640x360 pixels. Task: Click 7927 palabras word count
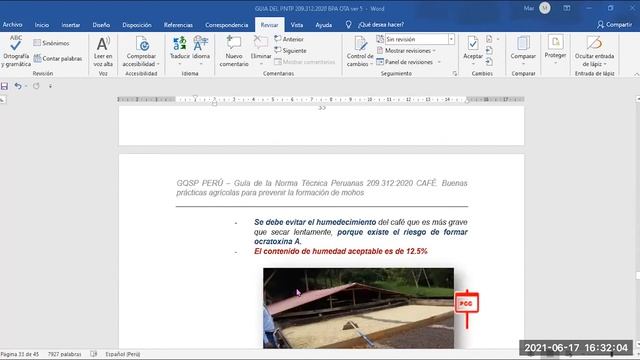pyautogui.click(x=64, y=354)
